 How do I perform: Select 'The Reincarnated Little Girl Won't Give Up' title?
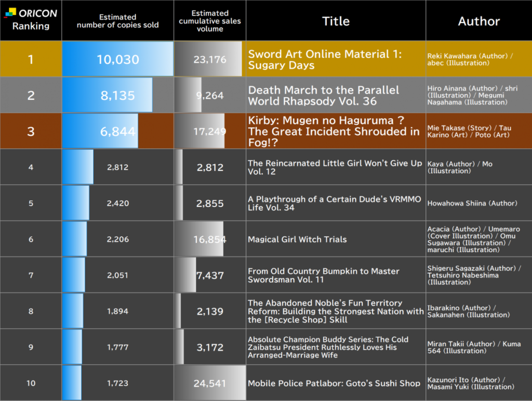point(335,167)
